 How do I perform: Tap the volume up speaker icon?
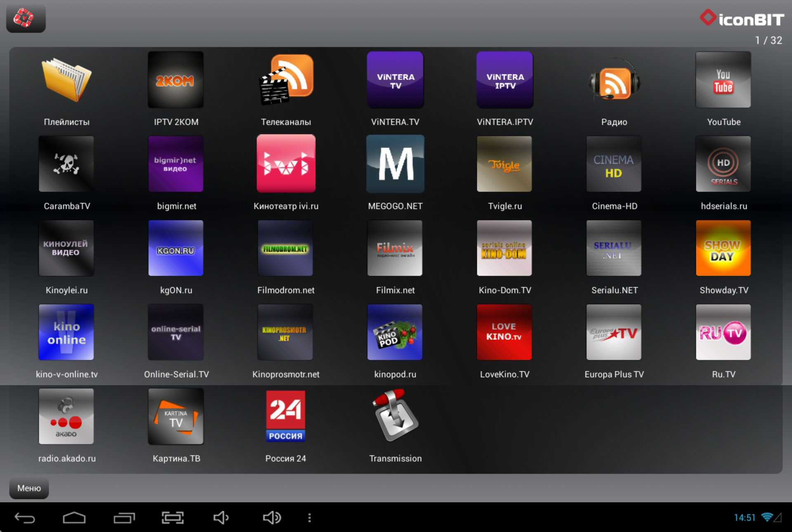272,518
